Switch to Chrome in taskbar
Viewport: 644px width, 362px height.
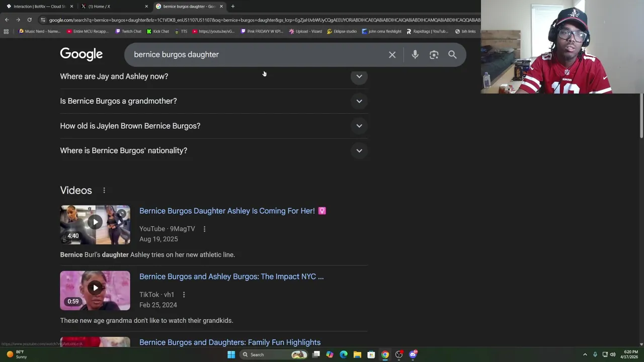click(385, 354)
